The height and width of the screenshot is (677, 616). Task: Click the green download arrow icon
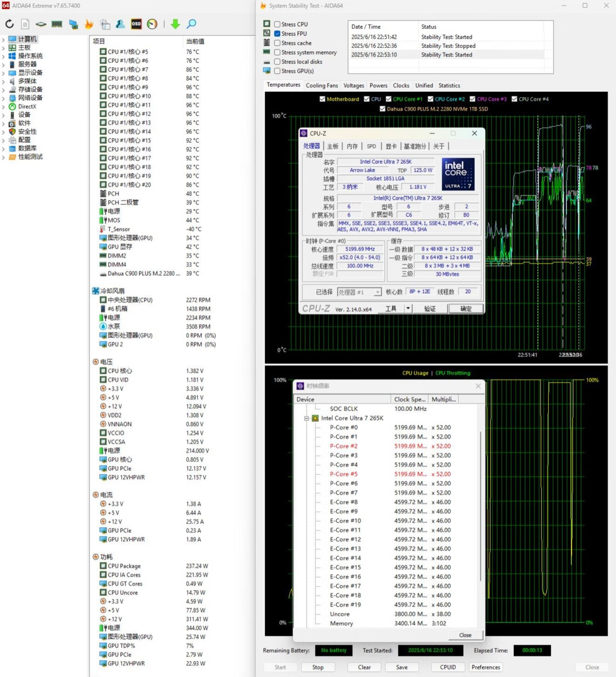175,24
